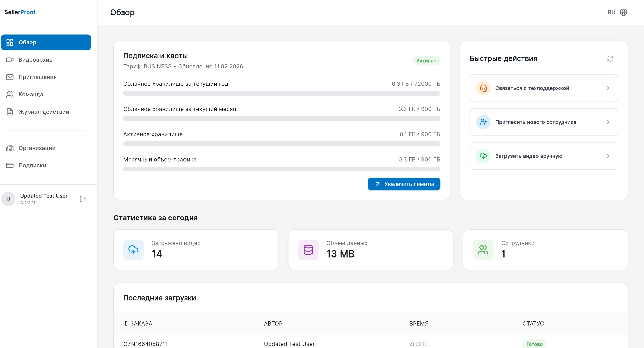This screenshot has width=644, height=348.
Task: Click chevron on Загрузить видео вручную
Action: click(608, 156)
